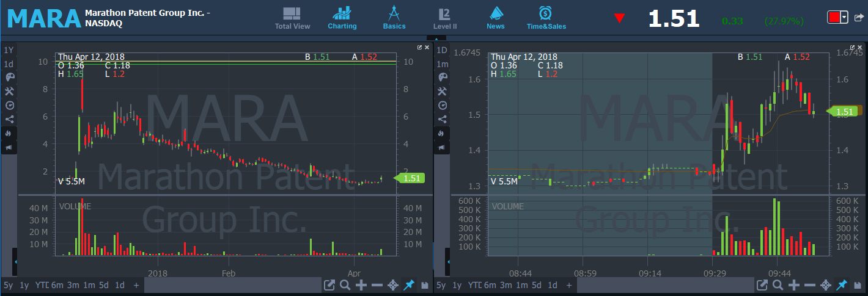Open left chart clock settings icon

(9, 106)
